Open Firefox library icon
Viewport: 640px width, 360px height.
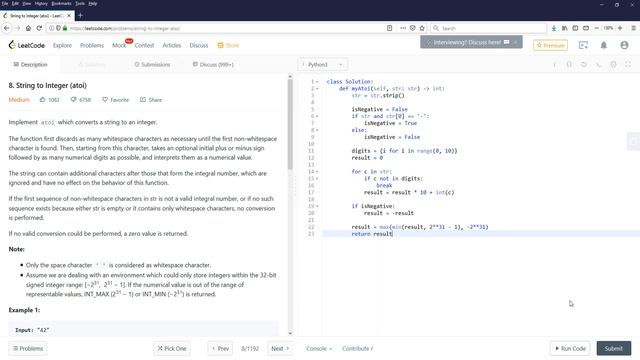564,28
